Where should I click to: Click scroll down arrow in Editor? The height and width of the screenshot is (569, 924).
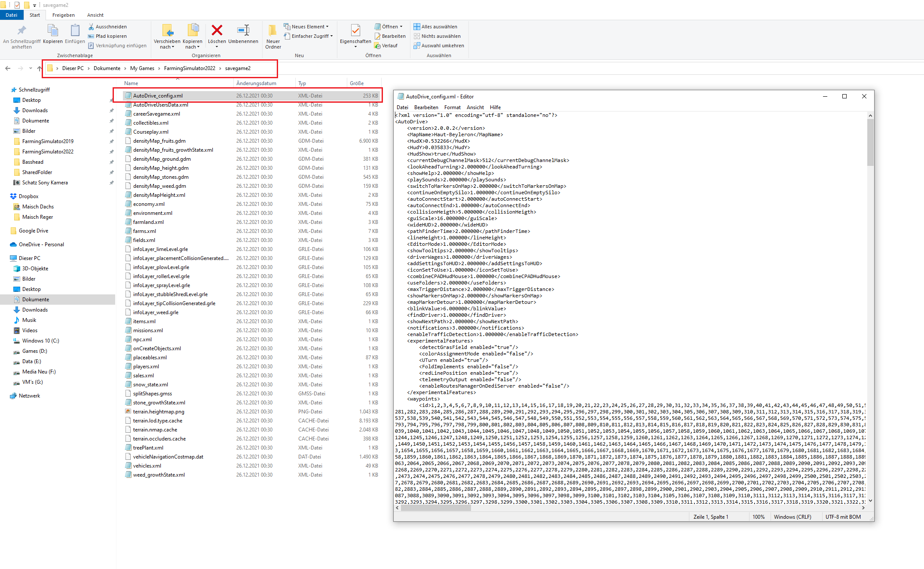(x=870, y=501)
